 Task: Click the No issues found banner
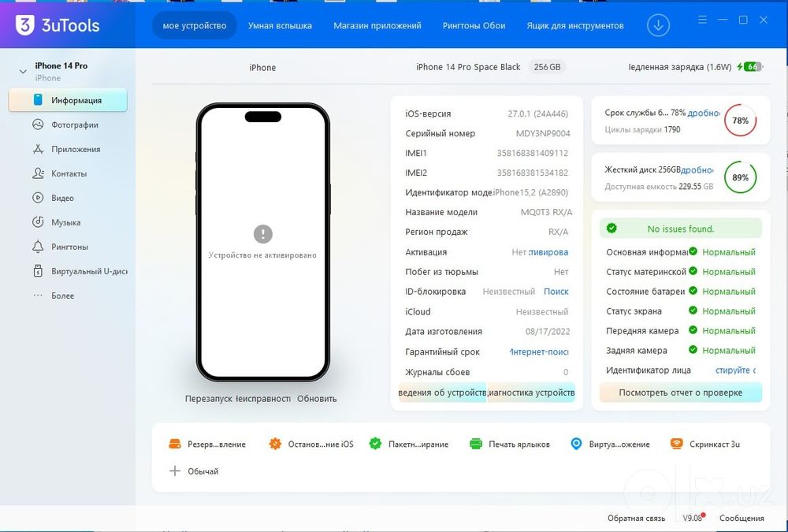point(681,229)
